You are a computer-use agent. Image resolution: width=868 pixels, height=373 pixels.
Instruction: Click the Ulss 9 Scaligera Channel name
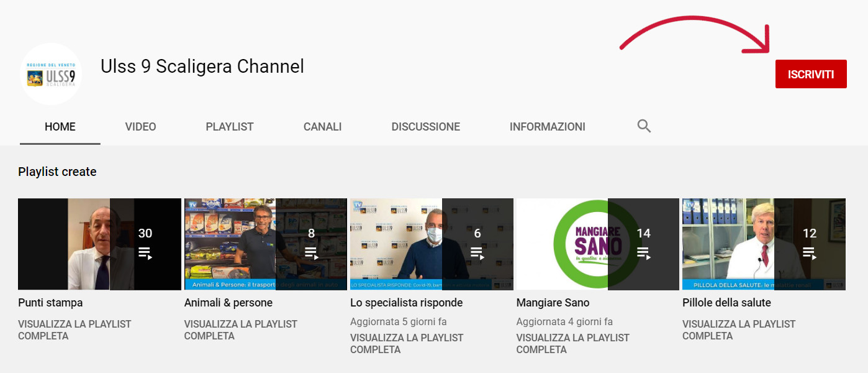coord(202,66)
